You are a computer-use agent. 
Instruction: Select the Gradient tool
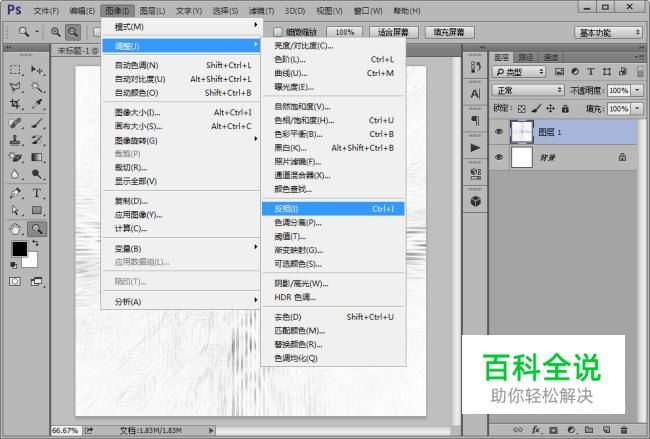(x=37, y=157)
